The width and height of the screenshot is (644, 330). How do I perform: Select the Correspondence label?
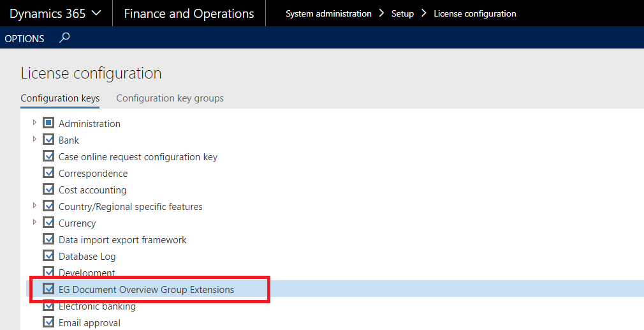coord(93,174)
